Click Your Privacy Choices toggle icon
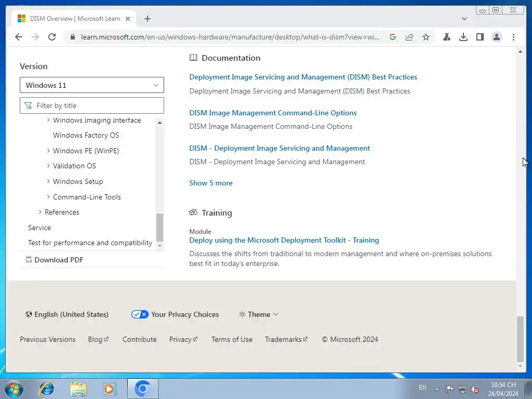Image resolution: width=532 pixels, height=399 pixels. 140,314
